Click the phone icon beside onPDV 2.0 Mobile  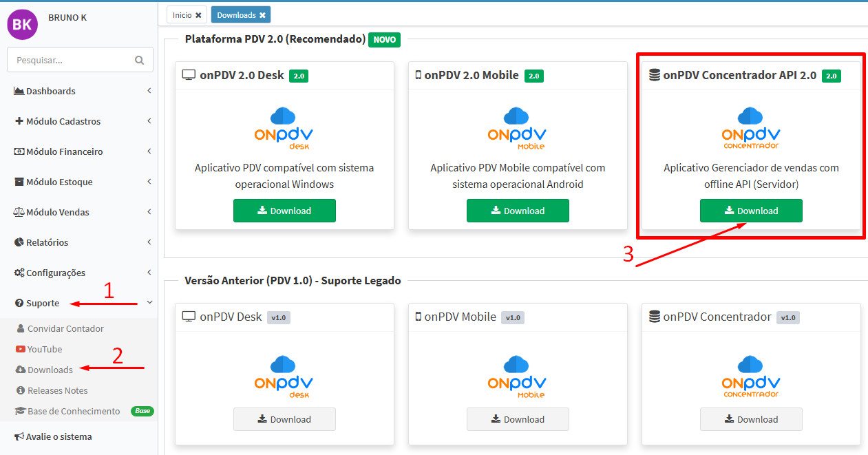pyautogui.click(x=418, y=75)
